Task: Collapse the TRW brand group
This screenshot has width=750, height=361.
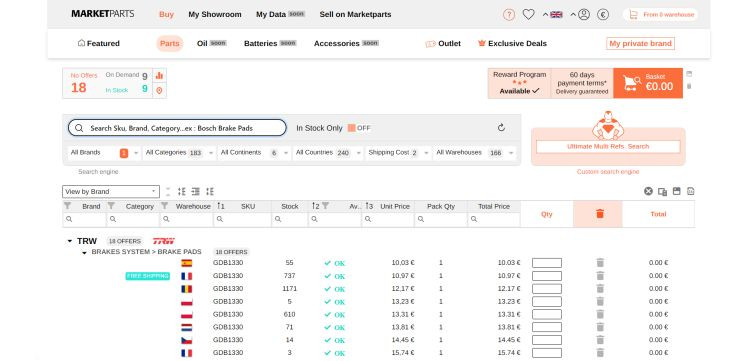Action: (x=70, y=241)
